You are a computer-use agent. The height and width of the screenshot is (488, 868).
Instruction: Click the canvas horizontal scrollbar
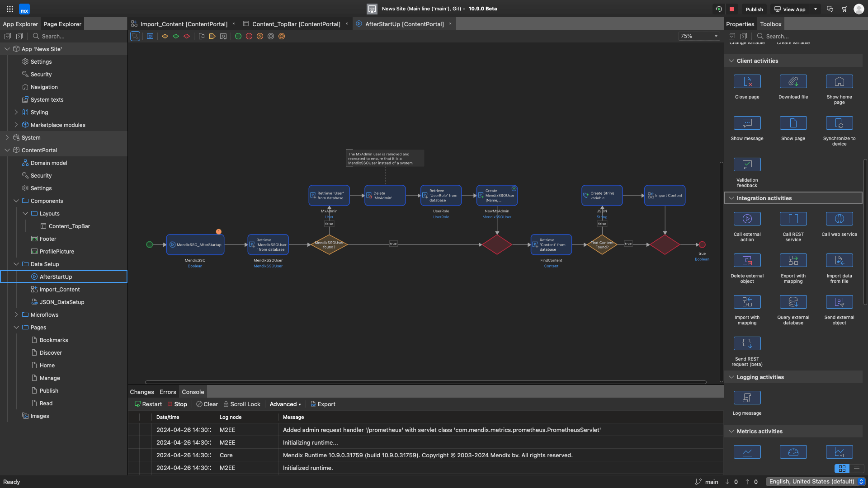tap(425, 382)
